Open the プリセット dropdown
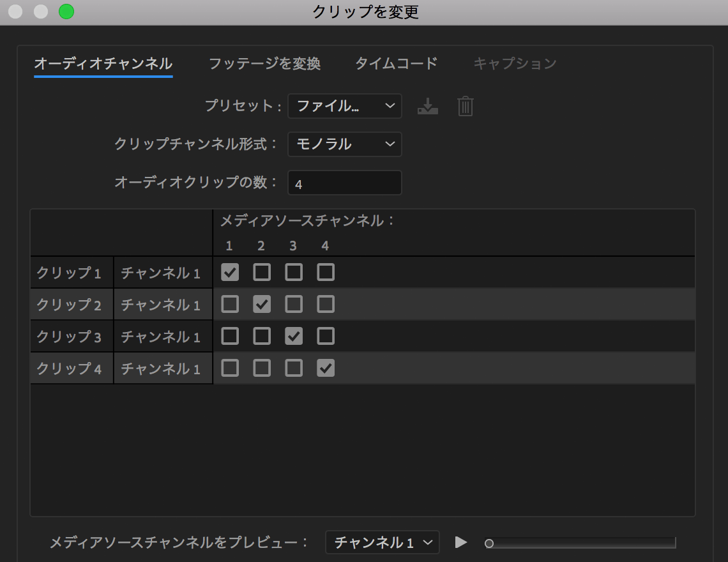 pyautogui.click(x=344, y=106)
